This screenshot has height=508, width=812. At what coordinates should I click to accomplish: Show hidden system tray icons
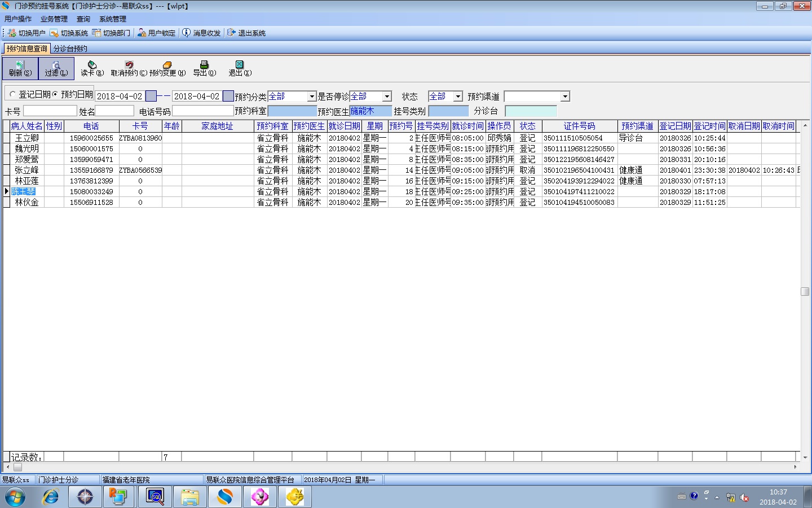(717, 497)
